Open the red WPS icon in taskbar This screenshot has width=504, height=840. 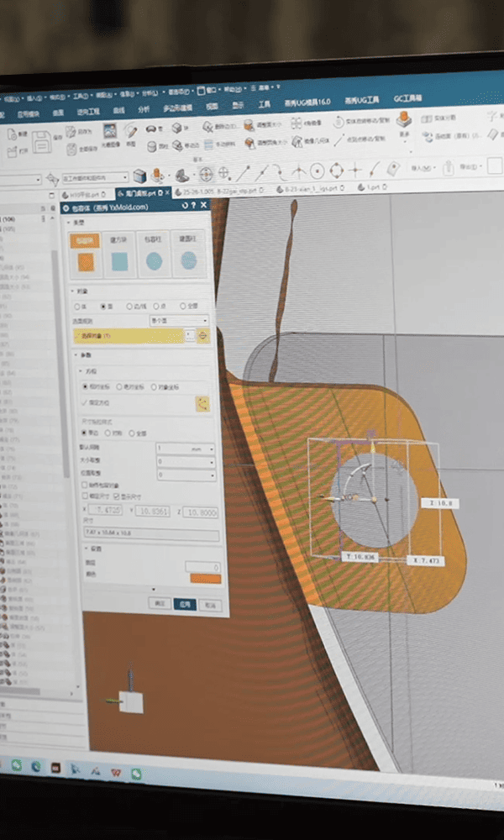(x=115, y=772)
